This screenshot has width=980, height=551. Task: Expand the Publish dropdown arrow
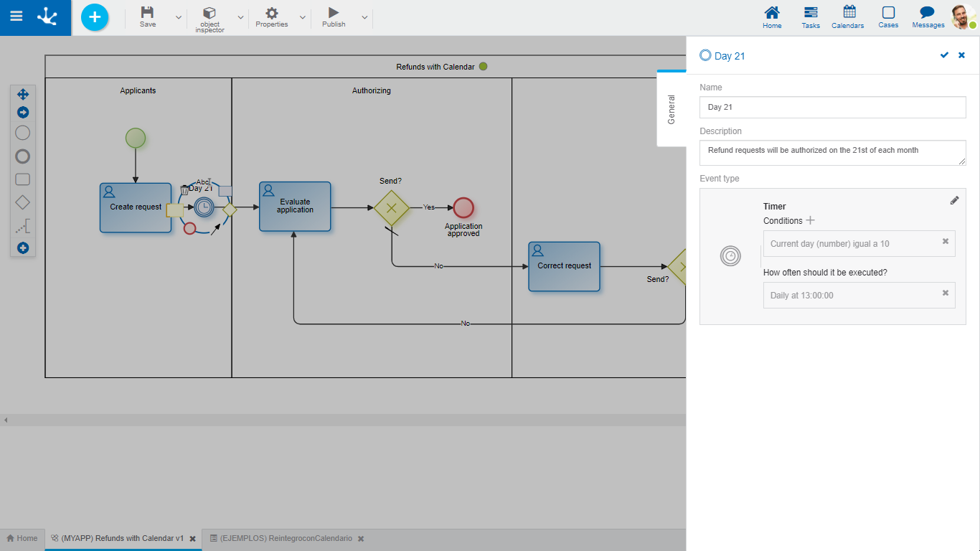[364, 17]
